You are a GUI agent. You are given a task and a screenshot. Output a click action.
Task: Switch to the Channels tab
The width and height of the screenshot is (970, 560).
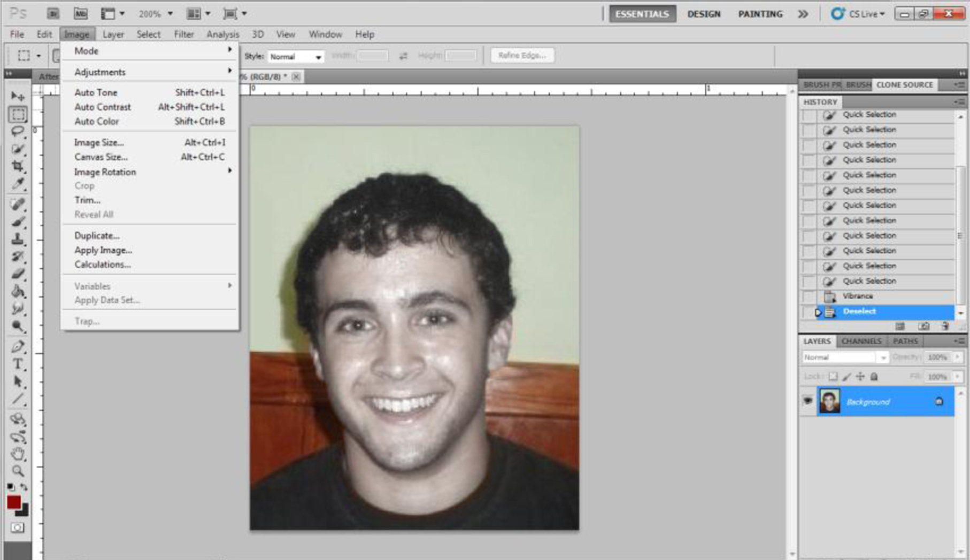pyautogui.click(x=861, y=341)
